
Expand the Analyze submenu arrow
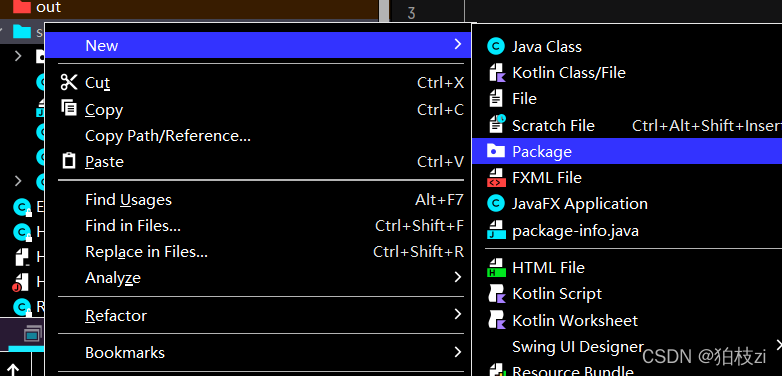point(458,277)
